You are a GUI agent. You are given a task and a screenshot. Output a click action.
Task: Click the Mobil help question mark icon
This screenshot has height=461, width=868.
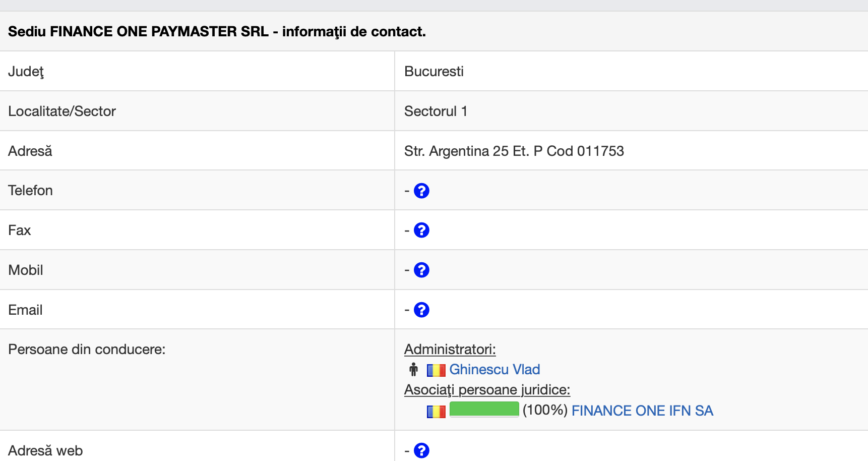421,270
